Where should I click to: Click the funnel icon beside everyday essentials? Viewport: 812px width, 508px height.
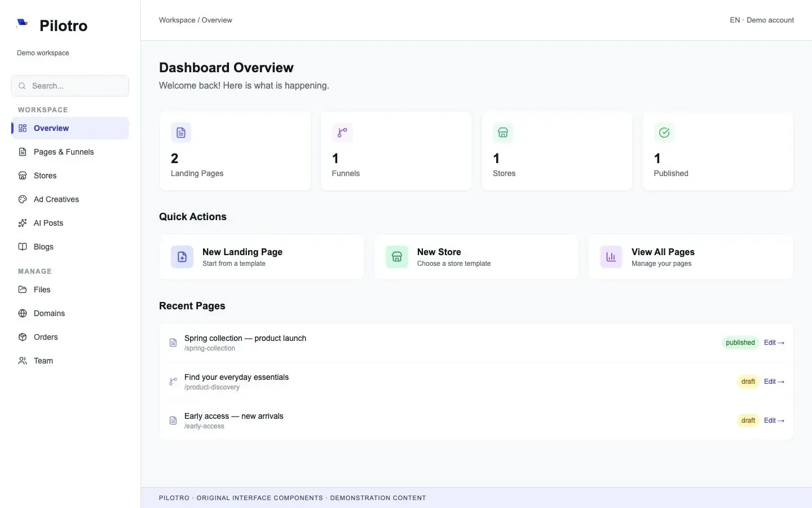[173, 382]
